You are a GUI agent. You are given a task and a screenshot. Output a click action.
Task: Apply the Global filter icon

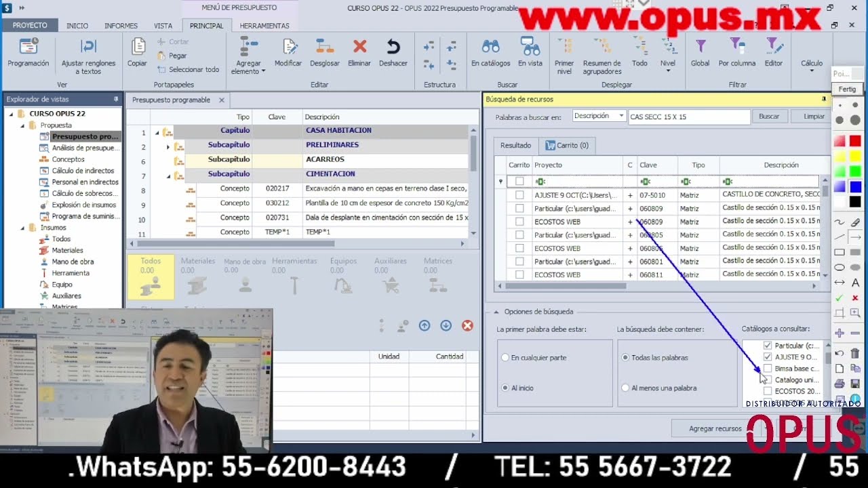[701, 47]
